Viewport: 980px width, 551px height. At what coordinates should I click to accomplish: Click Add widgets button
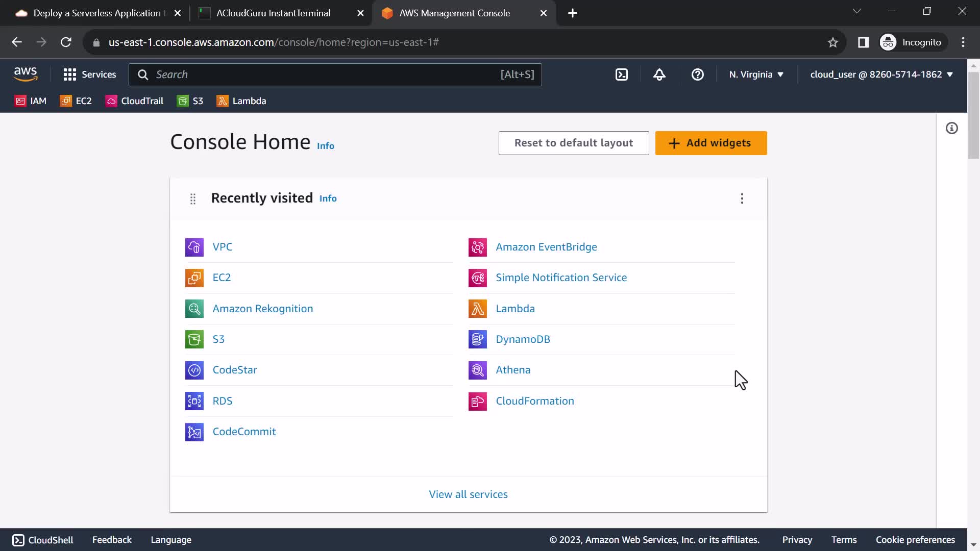pos(710,143)
